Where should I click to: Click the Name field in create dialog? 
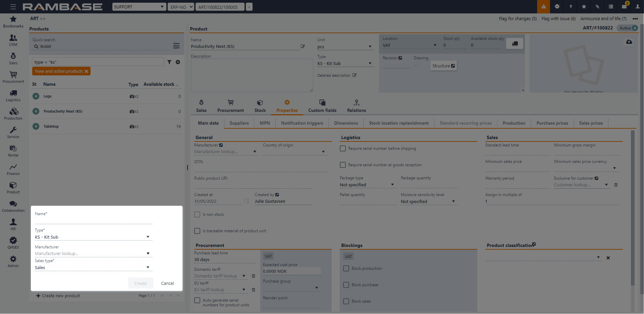93,220
